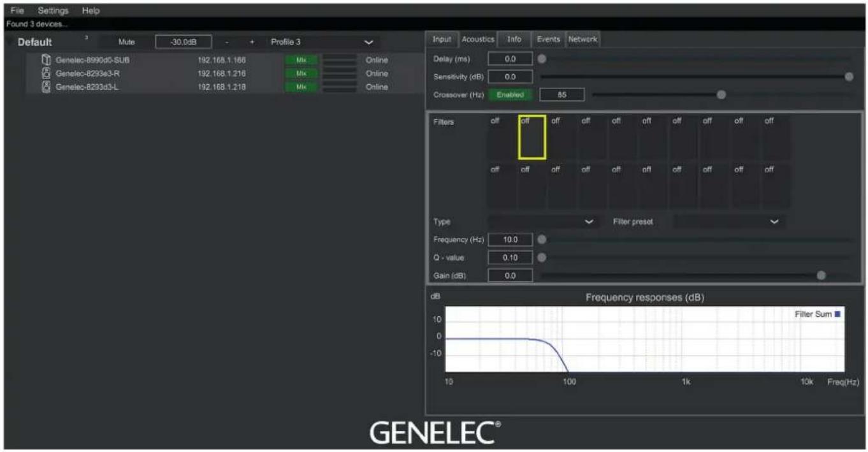Click the IP address 192.168.1.216
The height and width of the screenshot is (452, 868).
(x=222, y=73)
